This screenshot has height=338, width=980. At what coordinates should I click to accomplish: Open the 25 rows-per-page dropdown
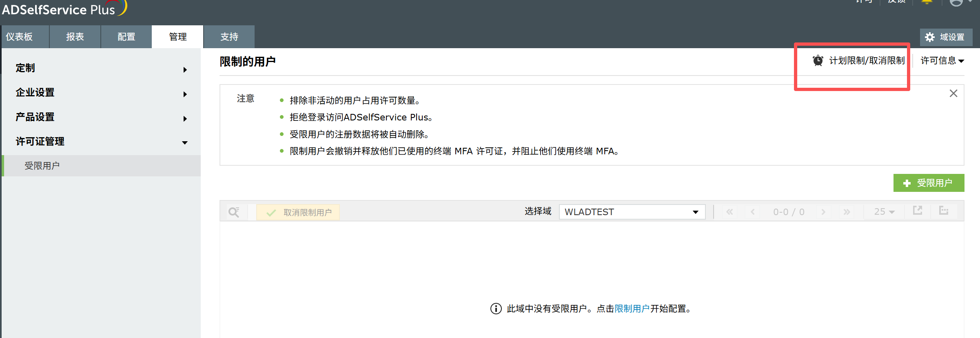point(884,212)
